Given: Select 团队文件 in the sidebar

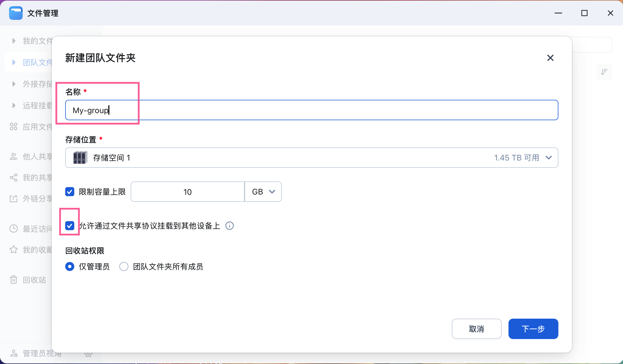Looking at the screenshot, I should [x=13, y=62].
